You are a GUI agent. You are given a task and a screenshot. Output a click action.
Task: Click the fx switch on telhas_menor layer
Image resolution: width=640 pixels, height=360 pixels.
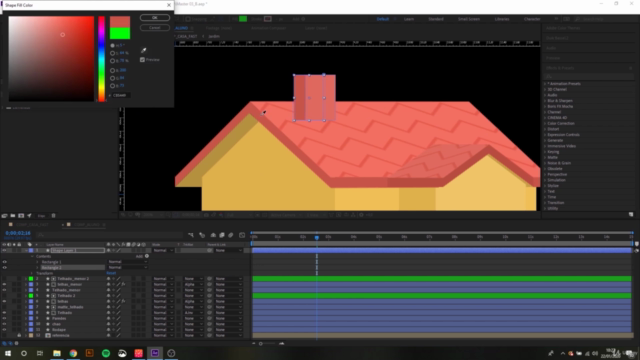(x=123, y=284)
